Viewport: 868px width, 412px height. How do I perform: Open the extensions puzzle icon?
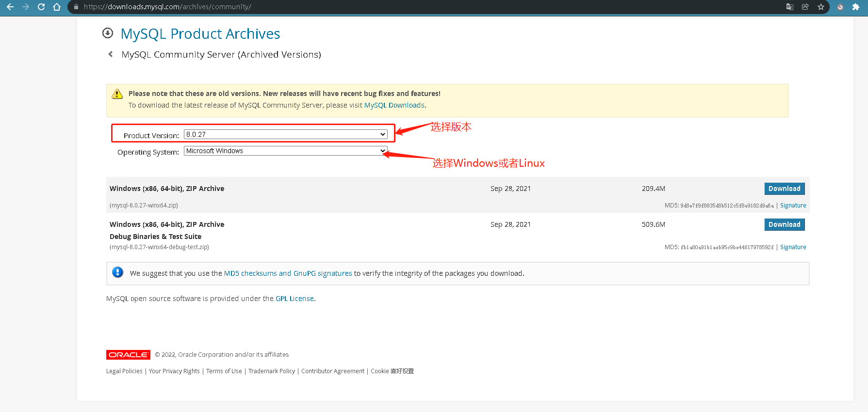856,7
